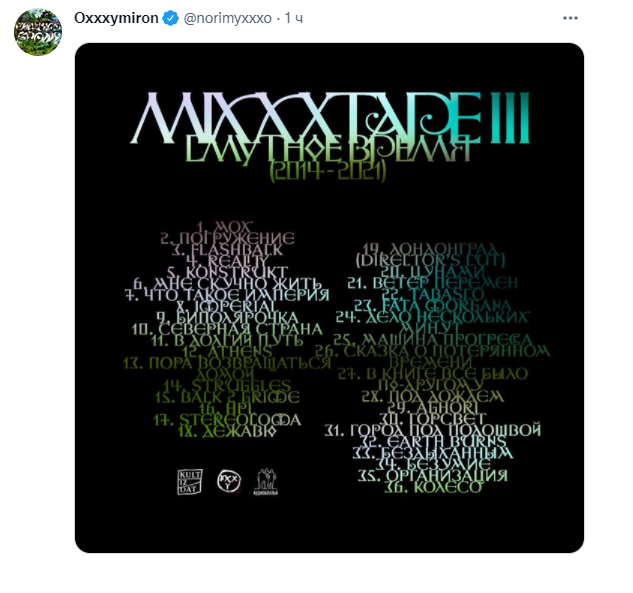Click the circular XXX logo on cover
The width and height of the screenshot is (633, 593).
(x=229, y=481)
